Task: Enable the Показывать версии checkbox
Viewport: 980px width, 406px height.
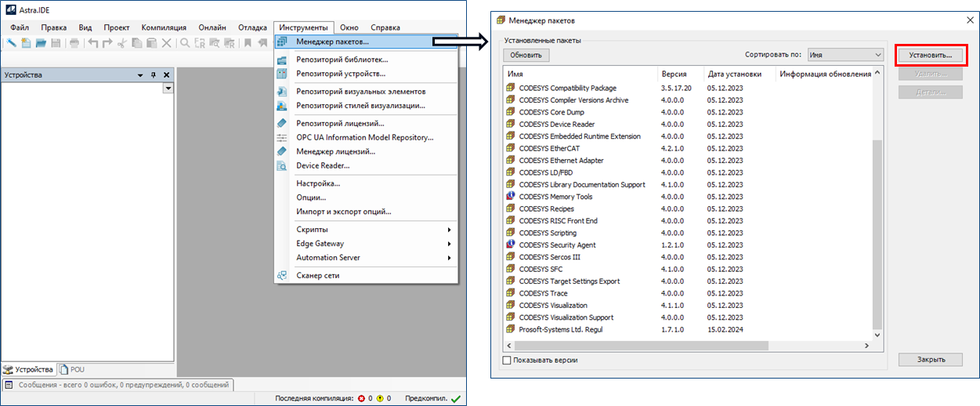Action: [506, 360]
